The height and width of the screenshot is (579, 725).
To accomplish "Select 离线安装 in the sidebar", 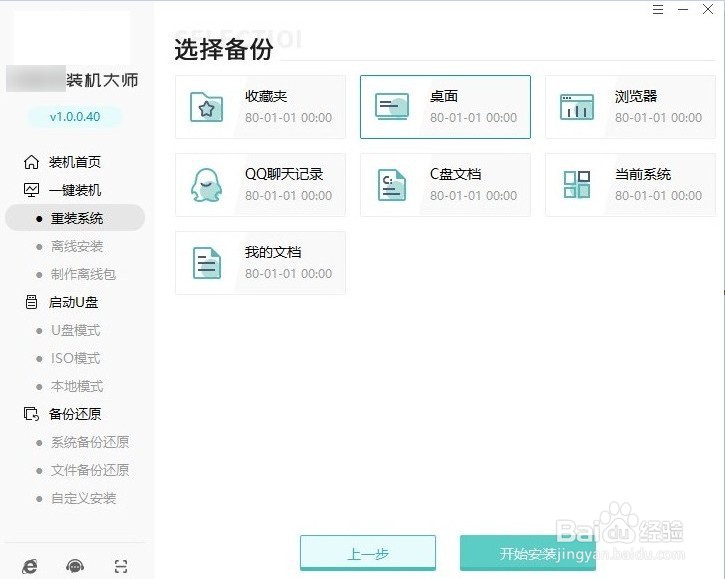I will pyautogui.click(x=77, y=246).
